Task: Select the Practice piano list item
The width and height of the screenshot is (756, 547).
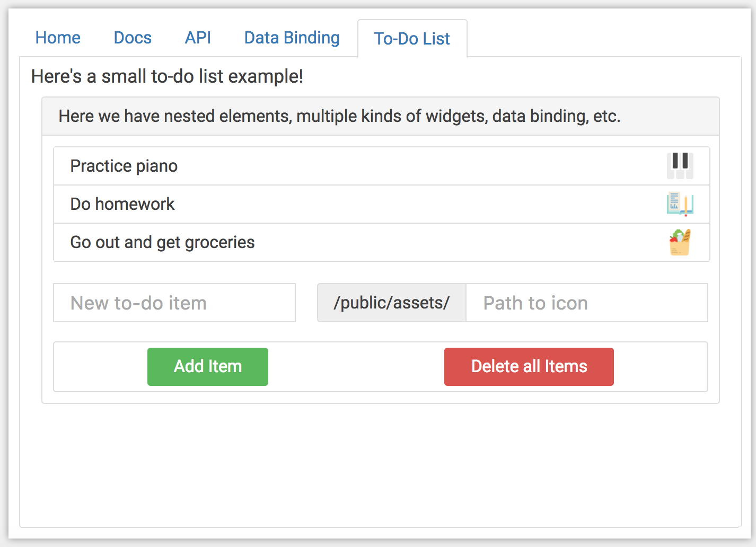Action: (124, 166)
